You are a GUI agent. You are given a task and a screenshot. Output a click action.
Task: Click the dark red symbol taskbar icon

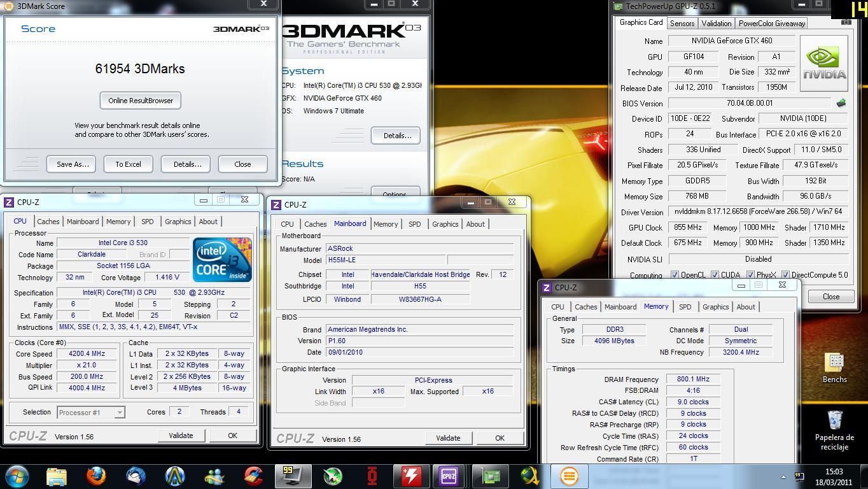point(372,476)
